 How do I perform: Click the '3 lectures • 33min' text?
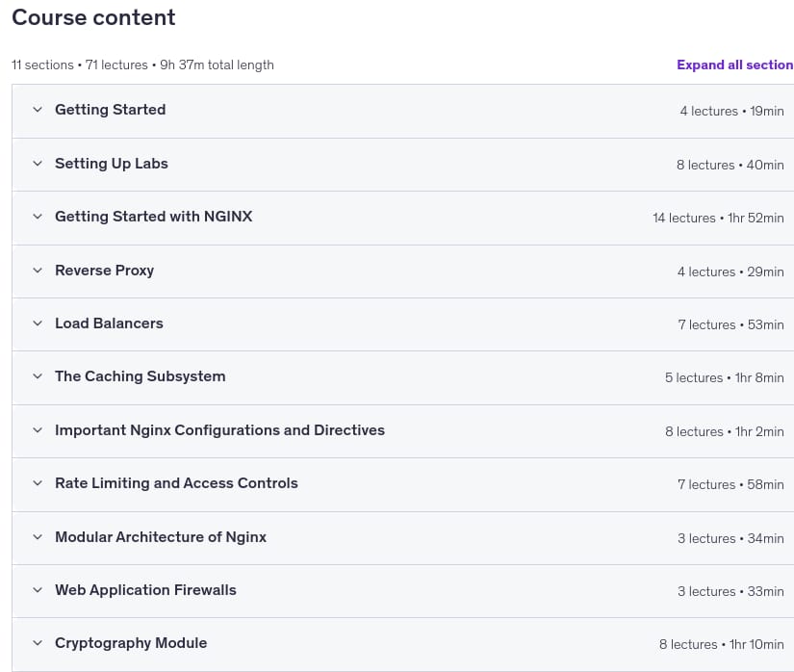tap(730, 591)
